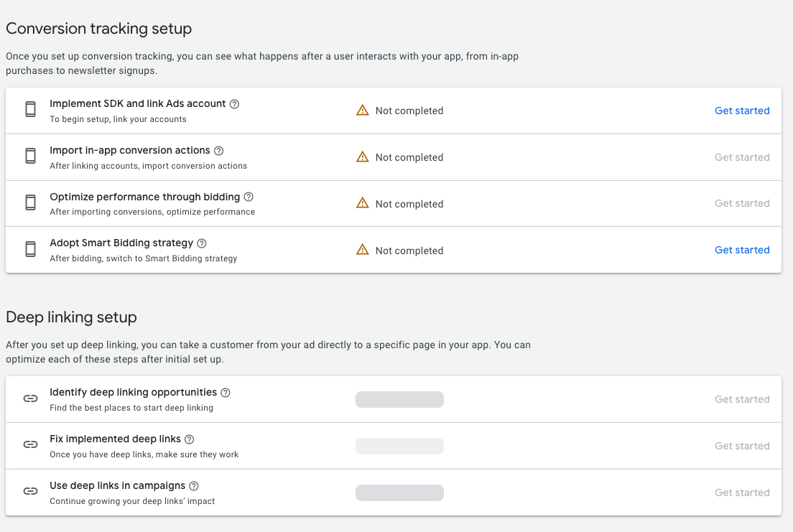Click Get started for Import in-app conversion actions
This screenshot has height=532, width=793.
742,157
